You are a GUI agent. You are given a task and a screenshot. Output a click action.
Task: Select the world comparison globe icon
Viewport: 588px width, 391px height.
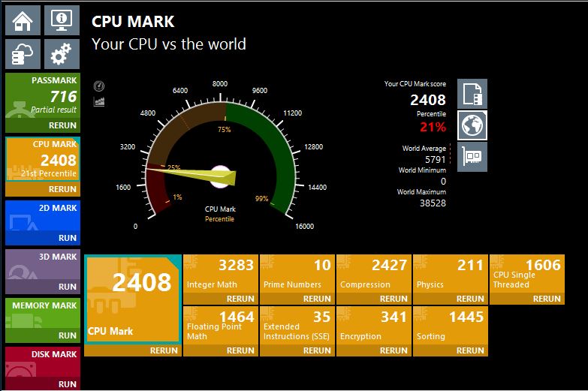coord(472,125)
